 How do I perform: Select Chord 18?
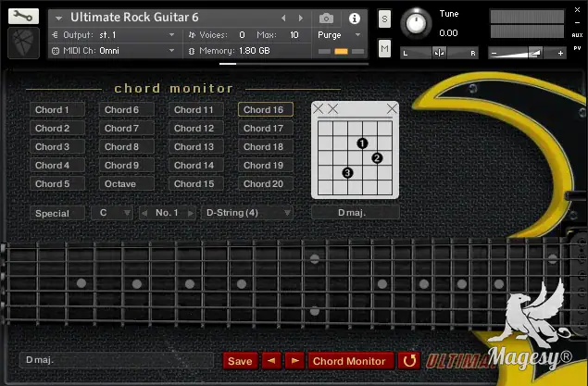266,147
